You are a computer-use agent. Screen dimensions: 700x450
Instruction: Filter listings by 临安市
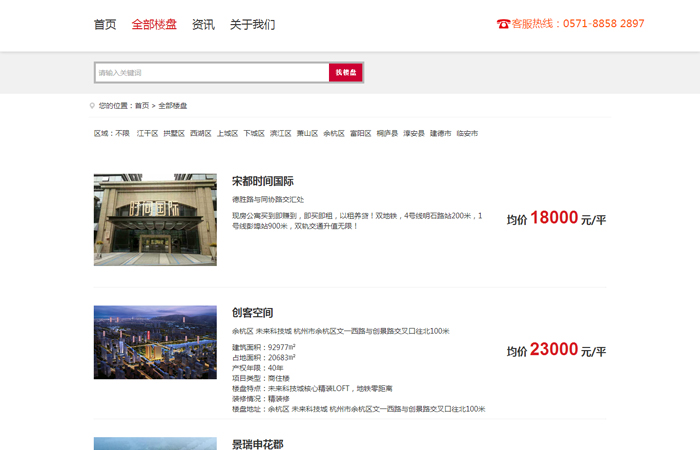pos(467,133)
